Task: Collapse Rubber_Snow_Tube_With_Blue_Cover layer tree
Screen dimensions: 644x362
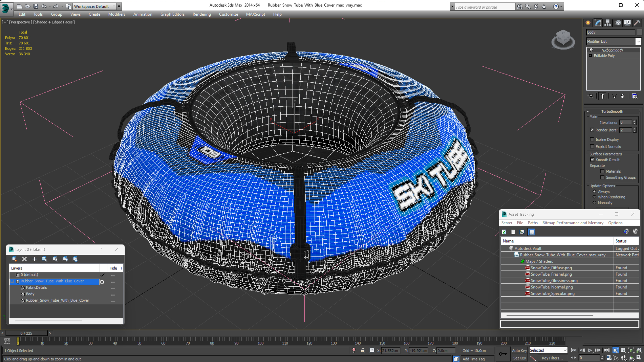Action: [12, 281]
